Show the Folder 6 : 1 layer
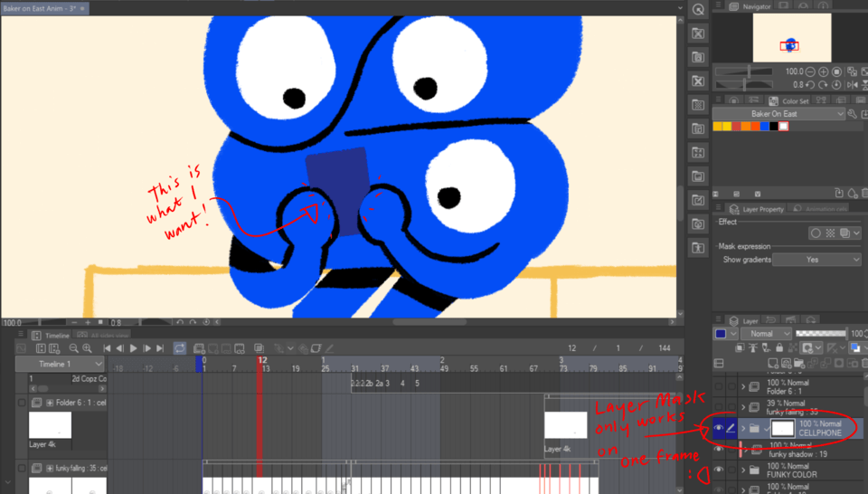The height and width of the screenshot is (494, 868). coord(719,386)
